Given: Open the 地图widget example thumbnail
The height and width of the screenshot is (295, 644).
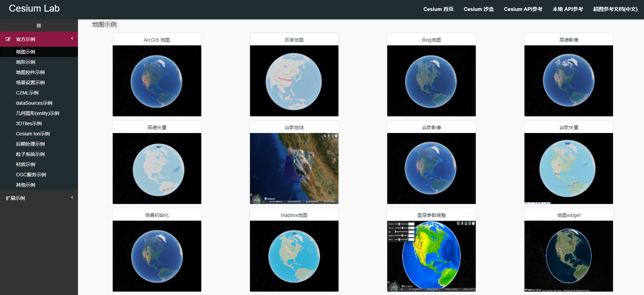Looking at the screenshot, I should (x=569, y=256).
